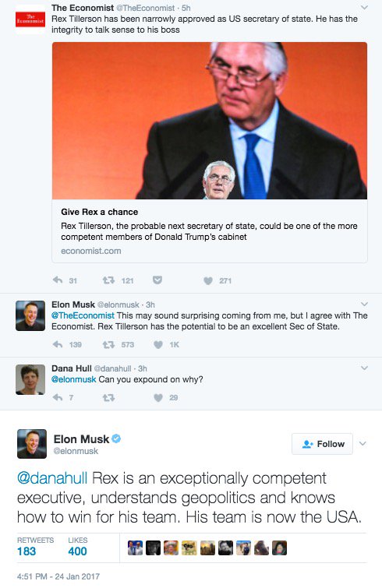
Task: Retweet Dana Hull's question tweet
Action: 108,397
